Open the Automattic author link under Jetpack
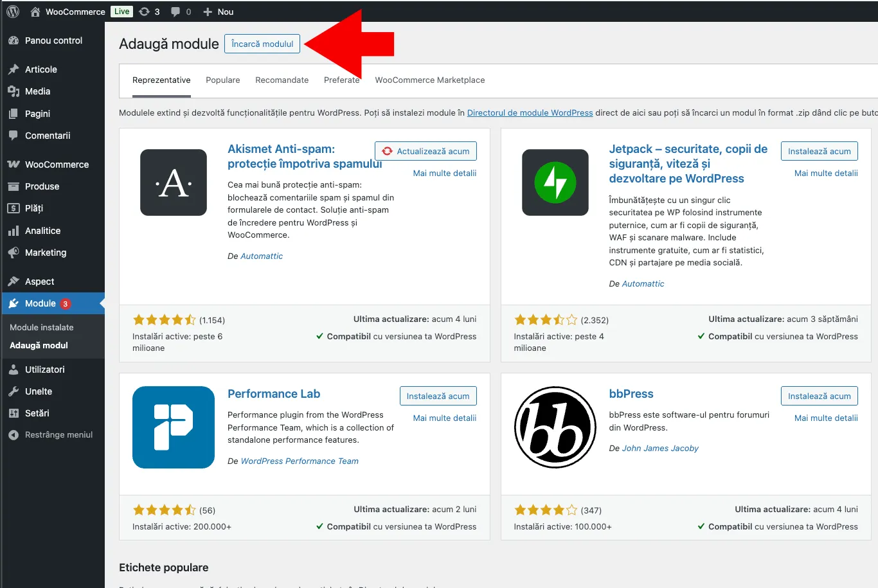The width and height of the screenshot is (878, 588). [643, 283]
